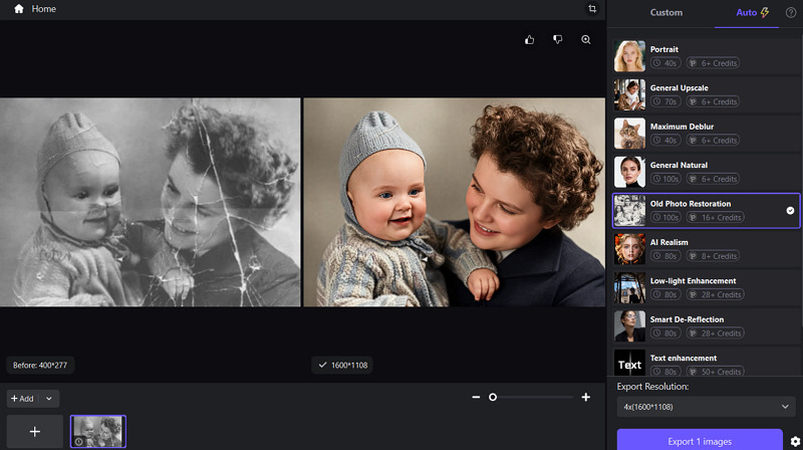Click the Portrait model name
This screenshot has width=803, height=450.
(x=664, y=49)
